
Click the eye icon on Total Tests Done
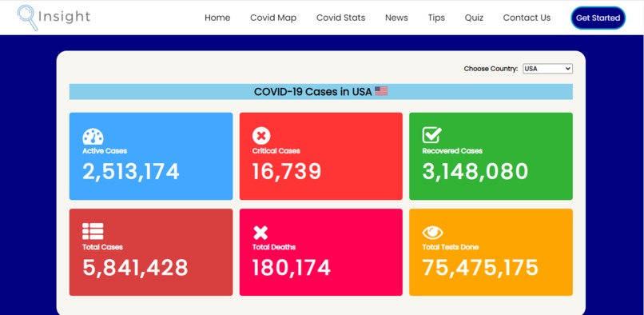coord(432,233)
